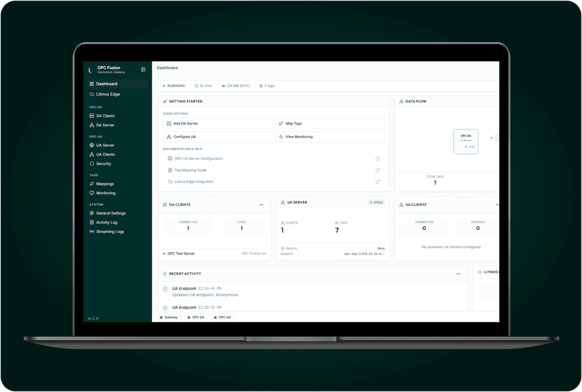
Task: Click the OPC Fusion logo icon
Action: pos(90,70)
